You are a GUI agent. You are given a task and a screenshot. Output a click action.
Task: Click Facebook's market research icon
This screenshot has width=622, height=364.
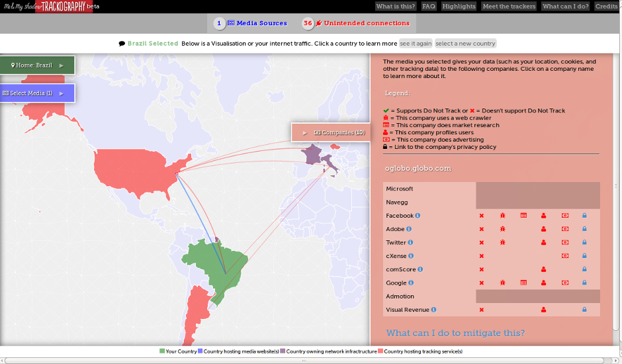pos(523,216)
